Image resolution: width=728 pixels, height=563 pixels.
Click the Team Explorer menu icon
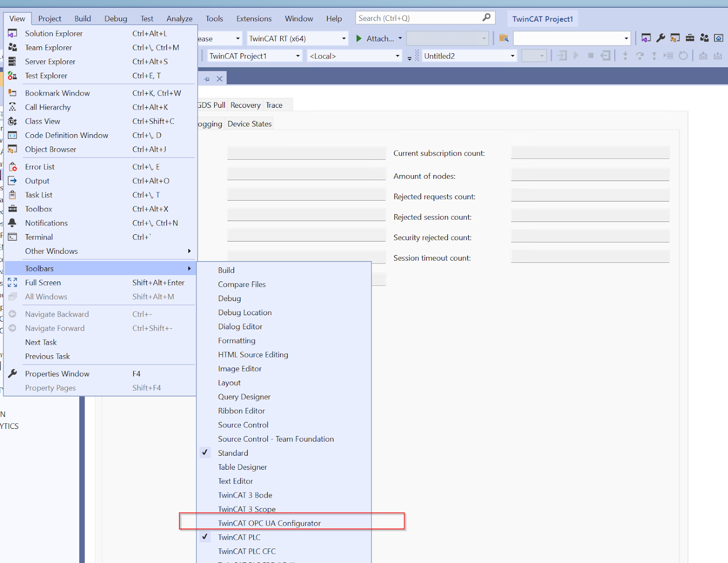coord(13,47)
